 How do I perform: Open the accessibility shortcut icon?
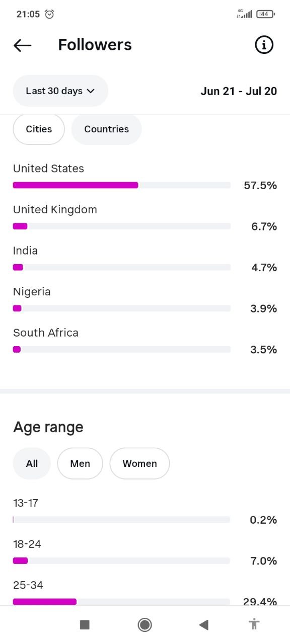(x=254, y=624)
